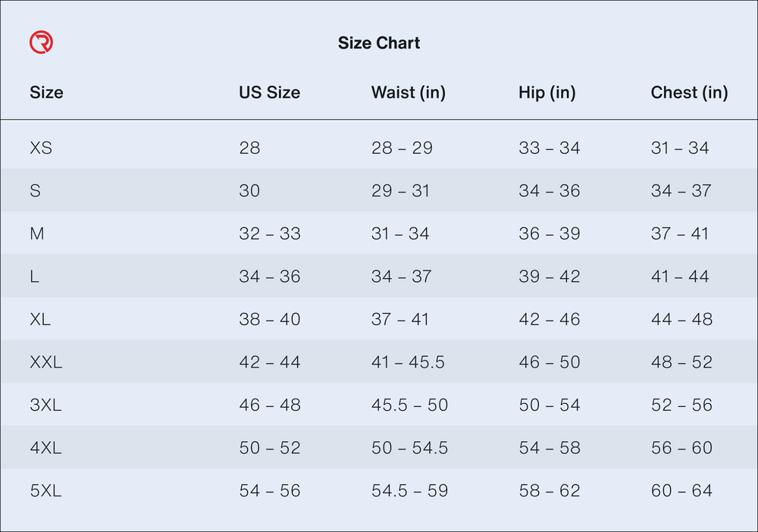This screenshot has height=532, width=758.
Task: Select hip value 39 – 42 for L
Action: (x=550, y=277)
